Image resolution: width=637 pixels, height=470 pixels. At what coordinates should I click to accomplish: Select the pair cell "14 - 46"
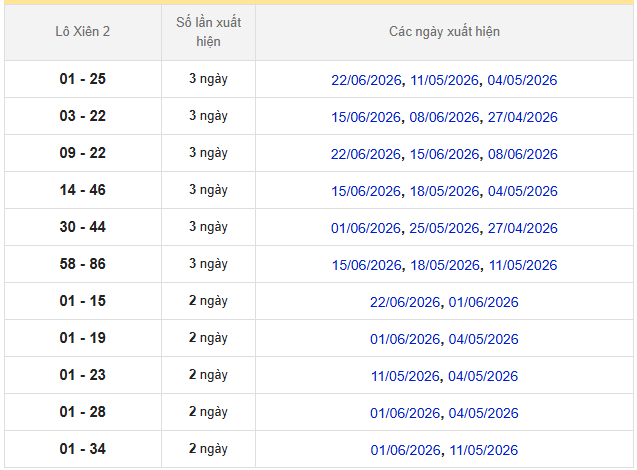click(82, 190)
